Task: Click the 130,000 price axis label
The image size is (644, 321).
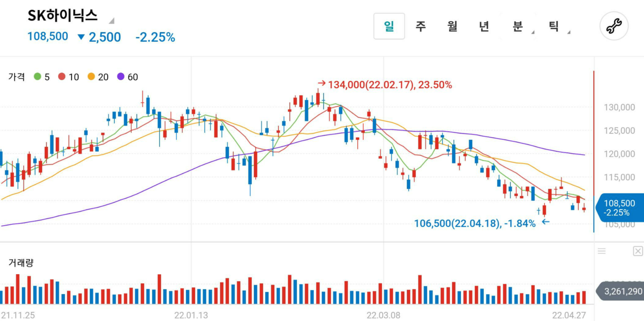Action: [x=619, y=107]
